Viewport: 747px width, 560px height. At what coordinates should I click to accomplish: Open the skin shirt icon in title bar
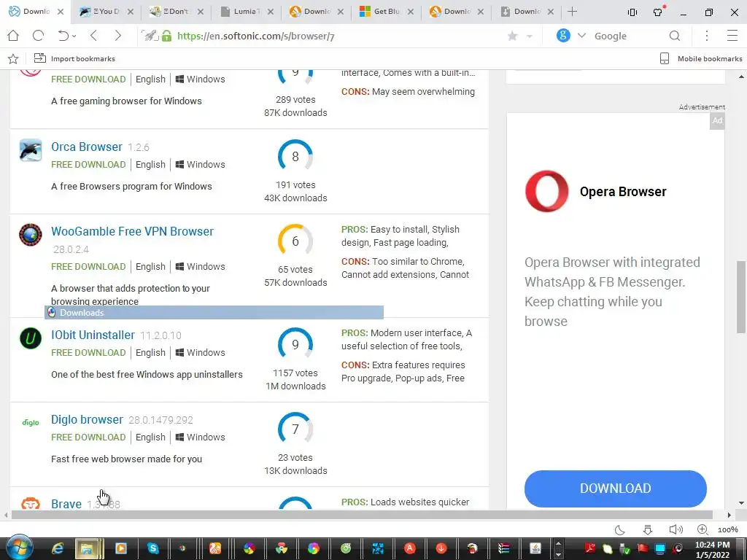click(x=659, y=12)
